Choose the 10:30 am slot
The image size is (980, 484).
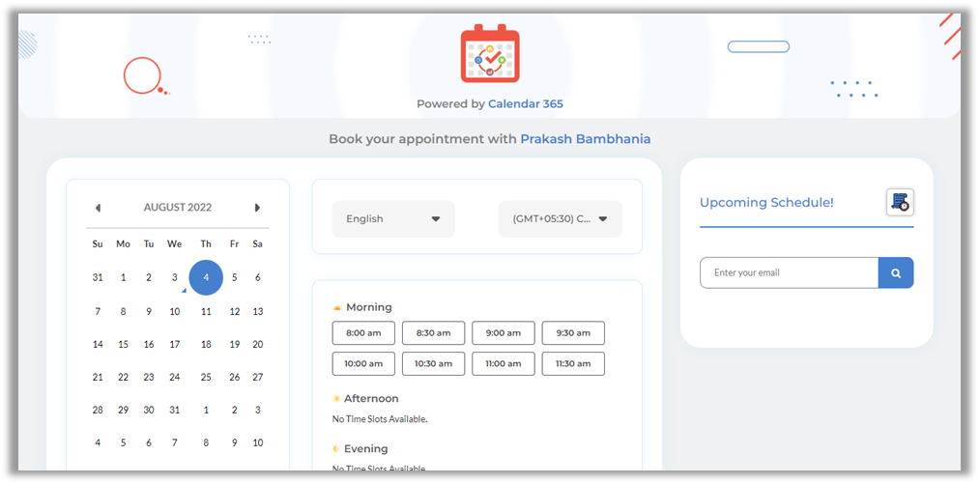pyautogui.click(x=433, y=364)
